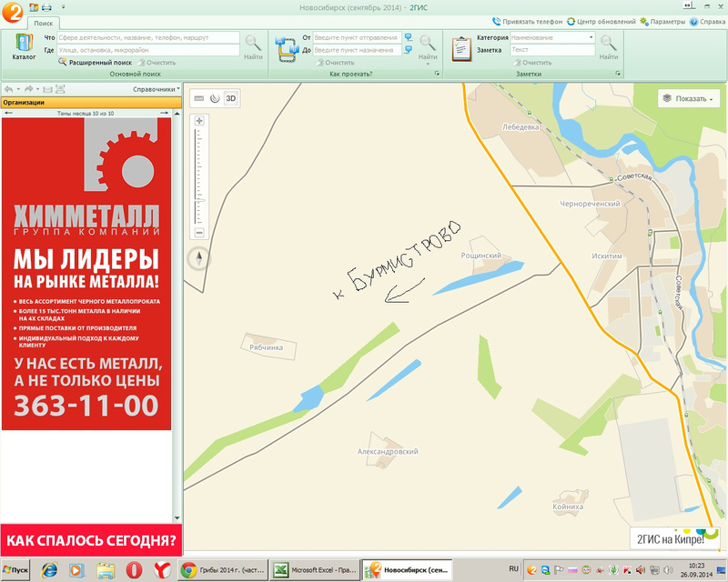Clear route fields with Очистить
The image size is (728, 582).
click(335, 62)
